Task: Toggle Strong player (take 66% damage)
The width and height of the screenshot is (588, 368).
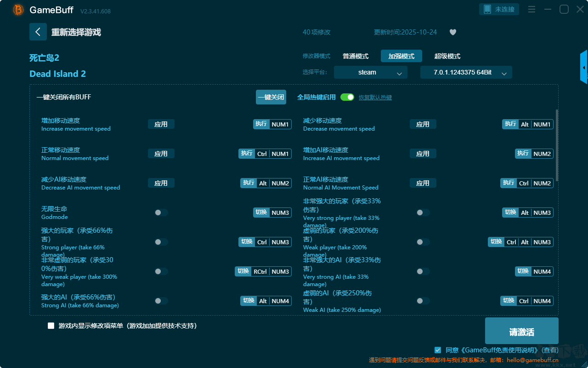Action: (161, 242)
